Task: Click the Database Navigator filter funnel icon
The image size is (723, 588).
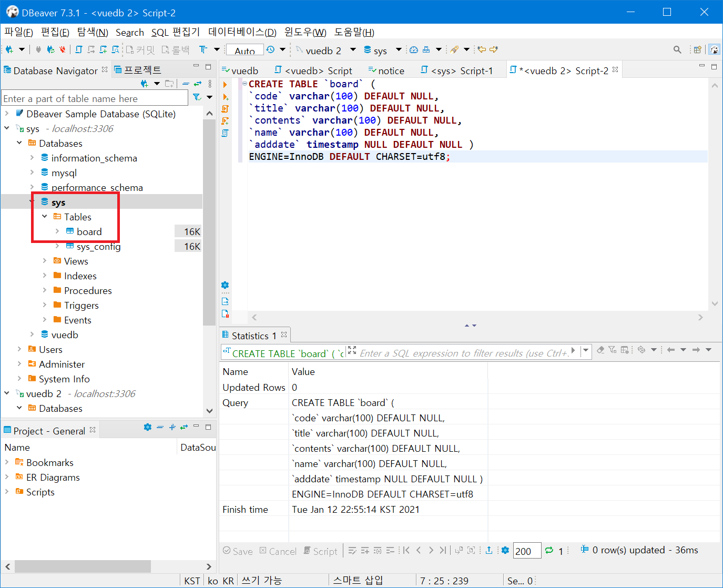Action: (197, 97)
